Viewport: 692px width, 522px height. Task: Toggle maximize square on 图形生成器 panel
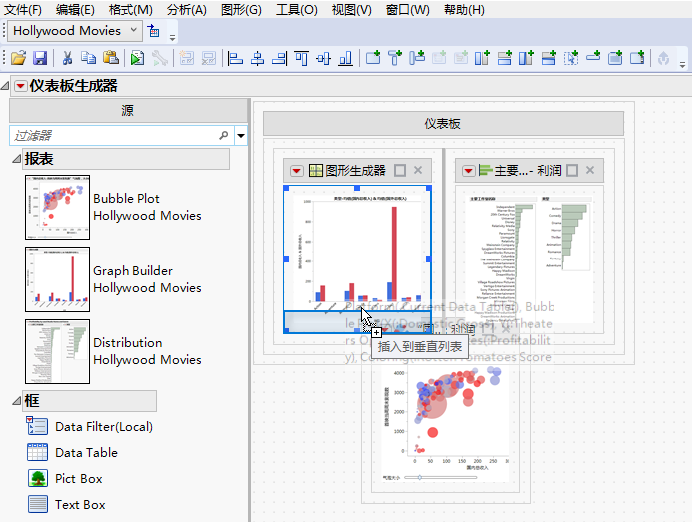pos(400,171)
